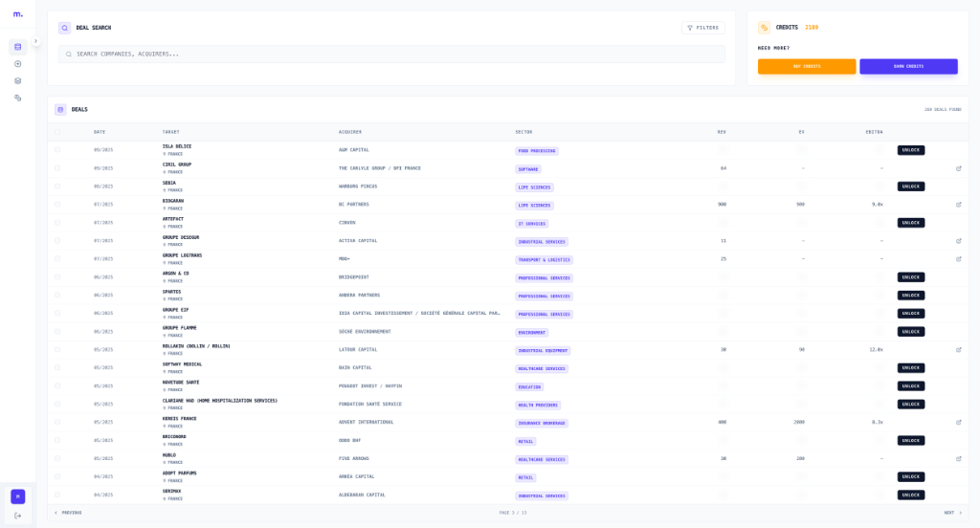Click the Industrial Equipment sector tag

[543, 350]
